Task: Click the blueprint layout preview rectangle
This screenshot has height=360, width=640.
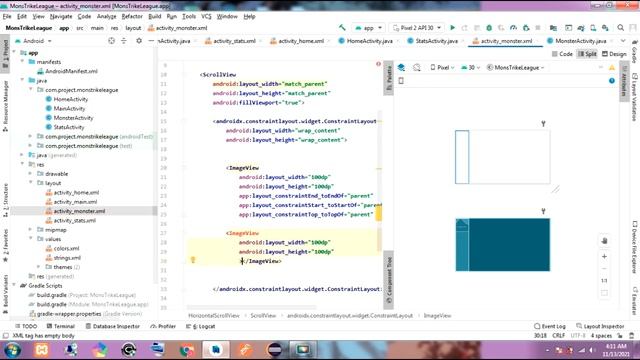Action: tap(503, 244)
